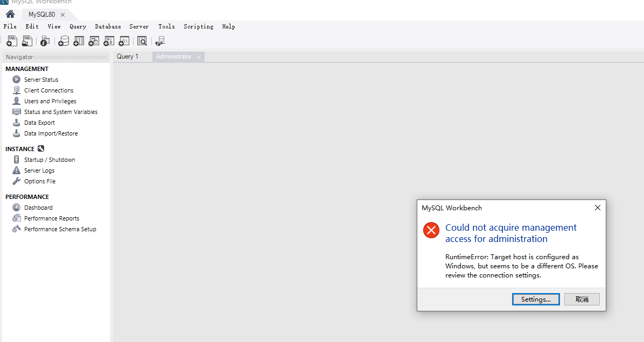The width and height of the screenshot is (644, 342).
Task: Open SQL script file icon
Action: (27, 41)
